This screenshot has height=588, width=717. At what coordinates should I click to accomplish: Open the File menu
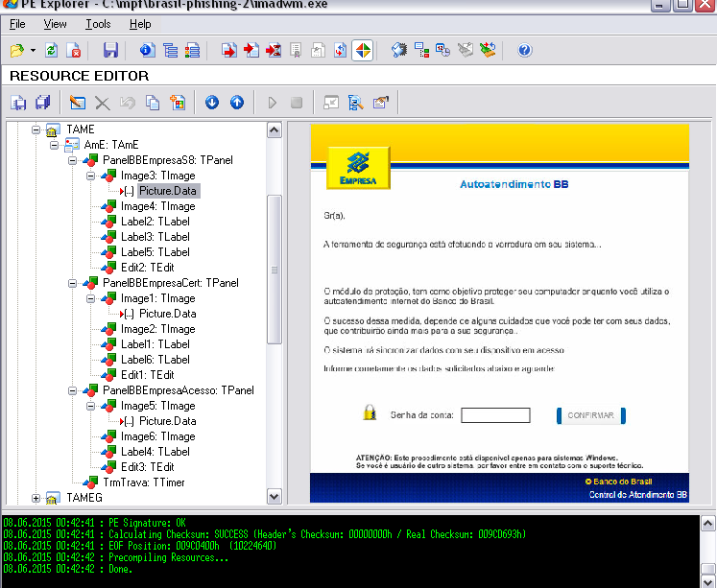coord(17,24)
